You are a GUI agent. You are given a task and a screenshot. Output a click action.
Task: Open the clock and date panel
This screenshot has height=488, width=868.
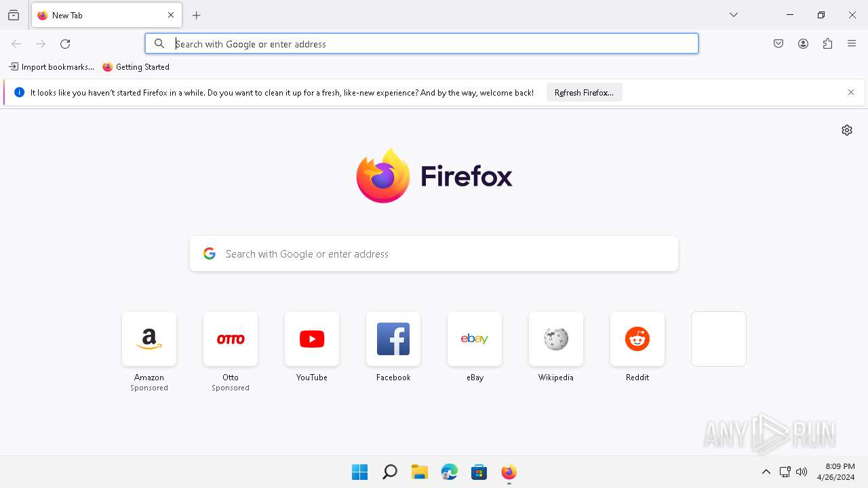835,472
